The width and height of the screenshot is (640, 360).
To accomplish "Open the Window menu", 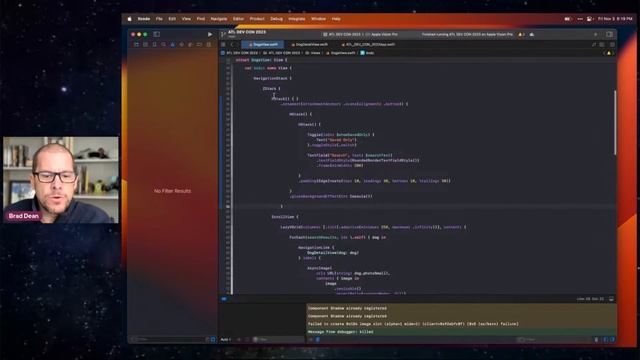I will [x=318, y=19].
